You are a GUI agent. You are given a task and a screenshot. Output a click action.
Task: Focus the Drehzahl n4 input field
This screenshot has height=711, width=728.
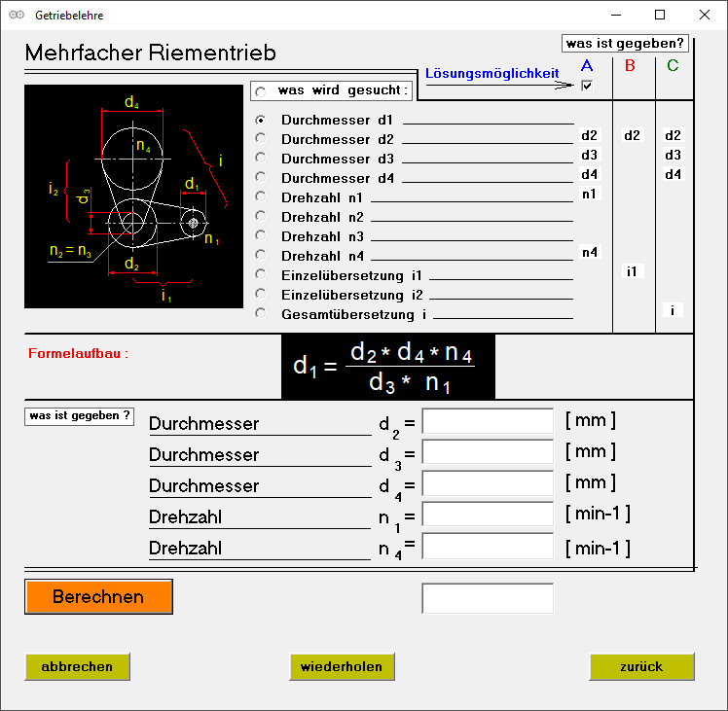click(x=488, y=546)
